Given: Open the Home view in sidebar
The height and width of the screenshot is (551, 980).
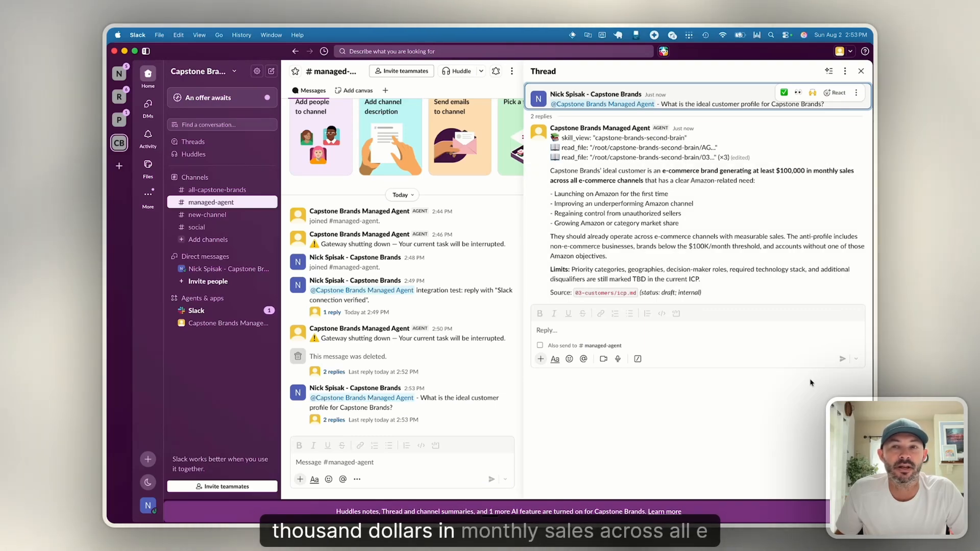Looking at the screenshot, I should 148,77.
